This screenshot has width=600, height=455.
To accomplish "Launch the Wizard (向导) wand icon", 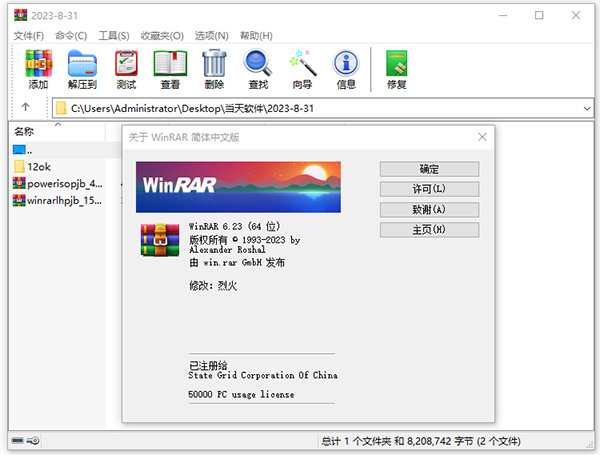I will [302, 68].
